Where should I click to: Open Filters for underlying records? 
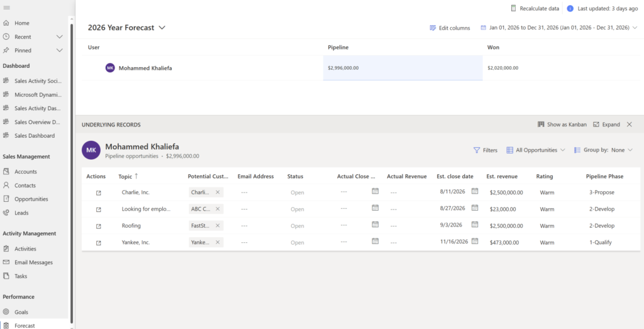(486, 150)
